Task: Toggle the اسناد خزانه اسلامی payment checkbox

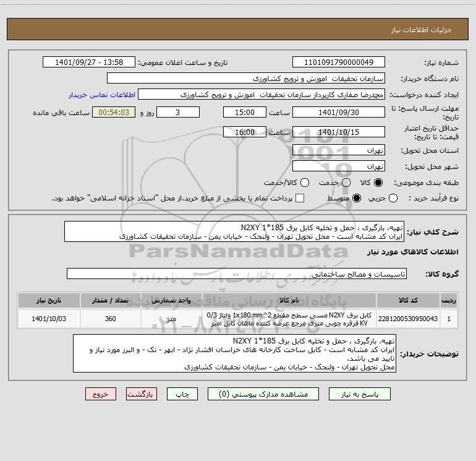Action: coord(300,198)
